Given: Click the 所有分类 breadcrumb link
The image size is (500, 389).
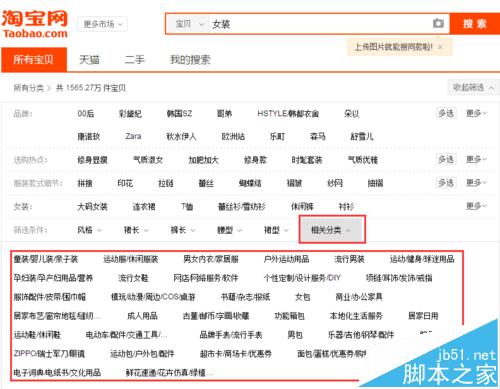Looking at the screenshot, I should (29, 88).
